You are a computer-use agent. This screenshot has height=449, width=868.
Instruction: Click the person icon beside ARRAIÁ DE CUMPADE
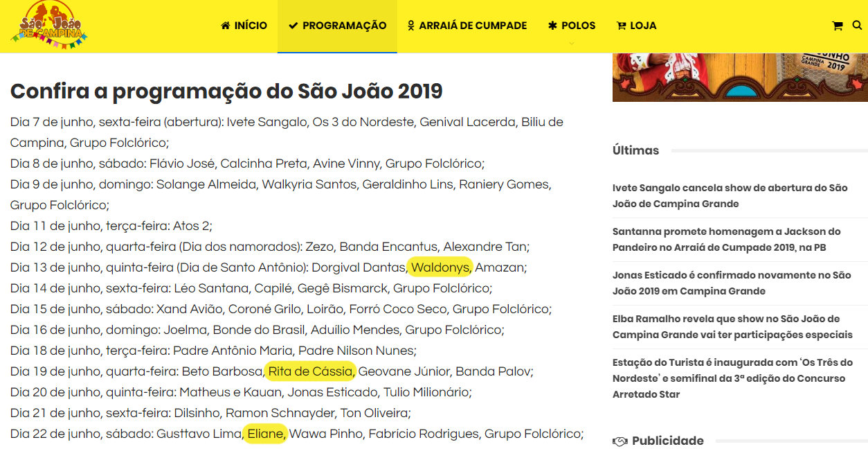411,26
